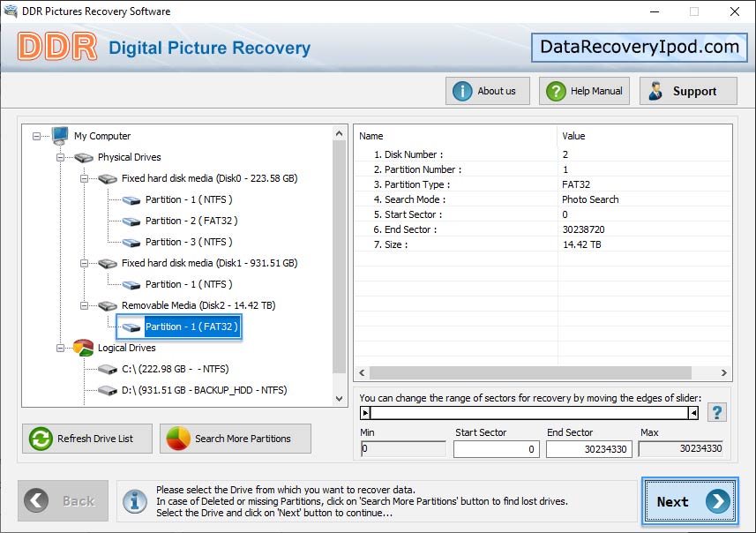Click right edge handle of sector slider
The image size is (756, 533).
pos(693,413)
